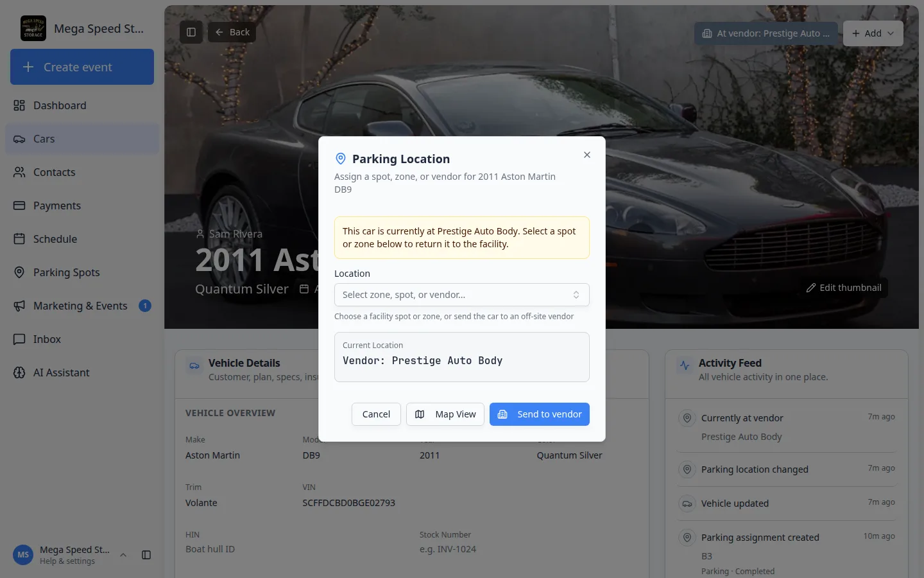The width and height of the screenshot is (924, 578).
Task: Click the Parking Spots pin icon
Action: tap(19, 272)
